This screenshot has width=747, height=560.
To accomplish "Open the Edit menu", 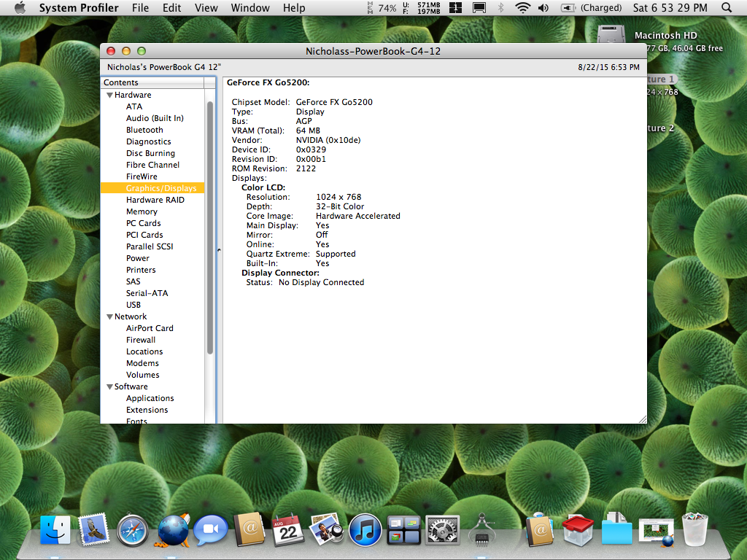I will (x=172, y=7).
